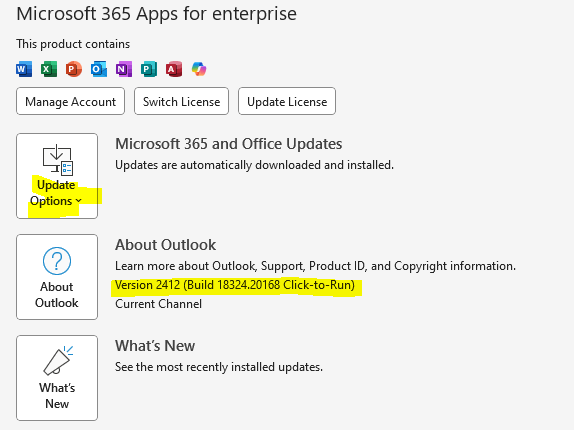The height and width of the screenshot is (430, 574).
Task: Expand the Update Options dropdown
Action: point(57,176)
